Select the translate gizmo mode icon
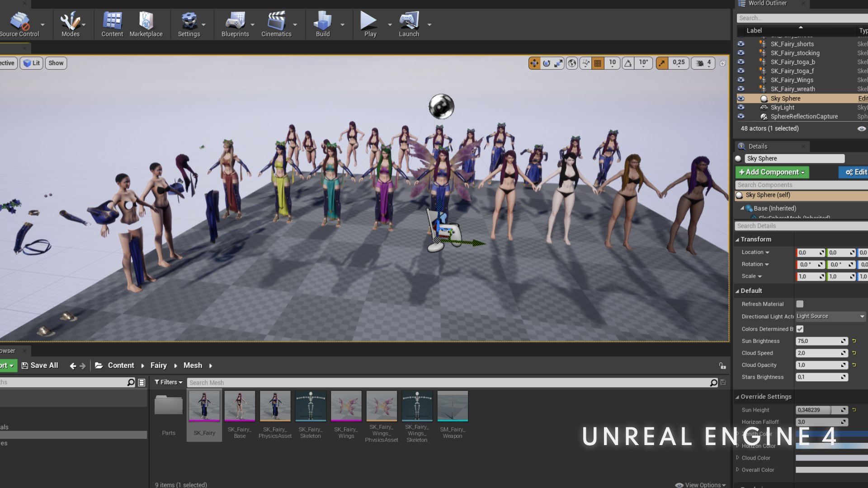 (x=534, y=63)
